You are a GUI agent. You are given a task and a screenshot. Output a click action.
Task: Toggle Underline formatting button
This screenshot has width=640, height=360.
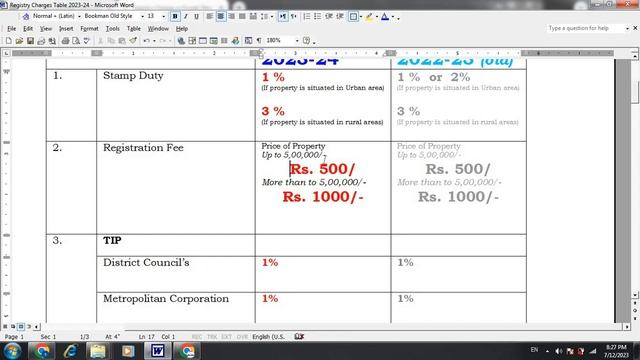(x=196, y=16)
